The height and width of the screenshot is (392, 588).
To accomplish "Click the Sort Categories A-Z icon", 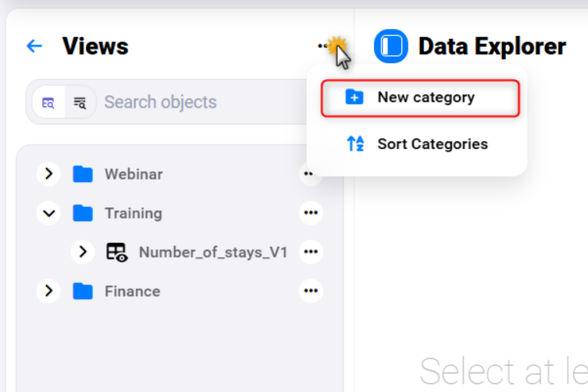I will pyautogui.click(x=355, y=144).
